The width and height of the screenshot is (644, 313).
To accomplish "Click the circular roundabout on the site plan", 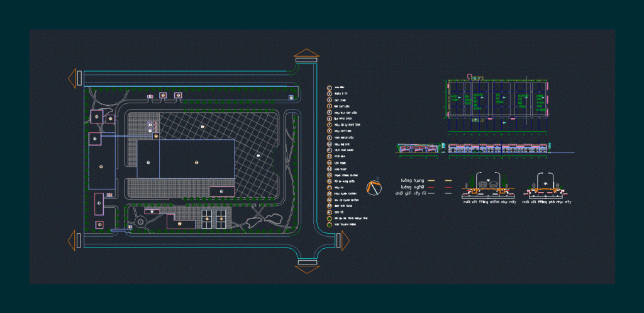I will (x=140, y=222).
